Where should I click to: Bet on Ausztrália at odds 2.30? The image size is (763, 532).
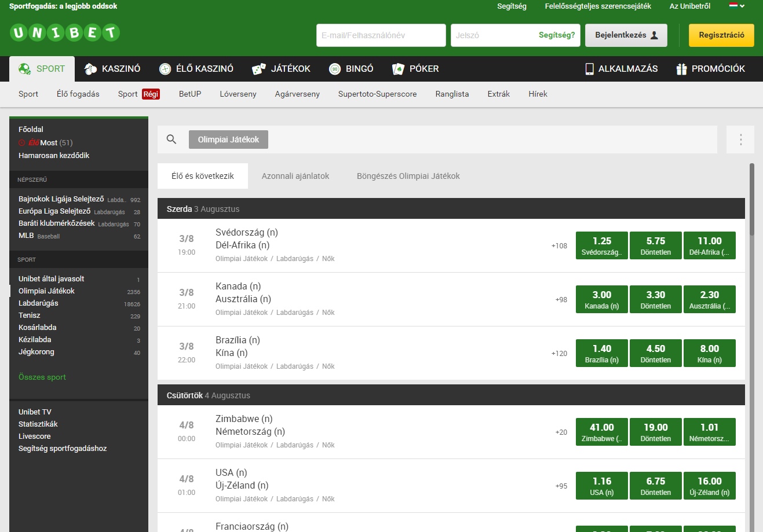coord(710,299)
